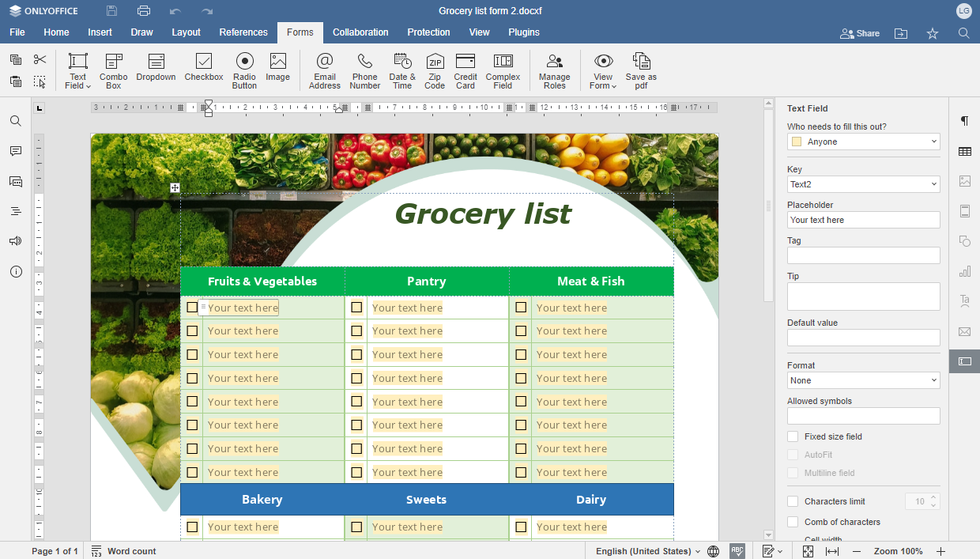The image size is (980, 559).
Task: Save the form as pdf
Action: point(641,68)
